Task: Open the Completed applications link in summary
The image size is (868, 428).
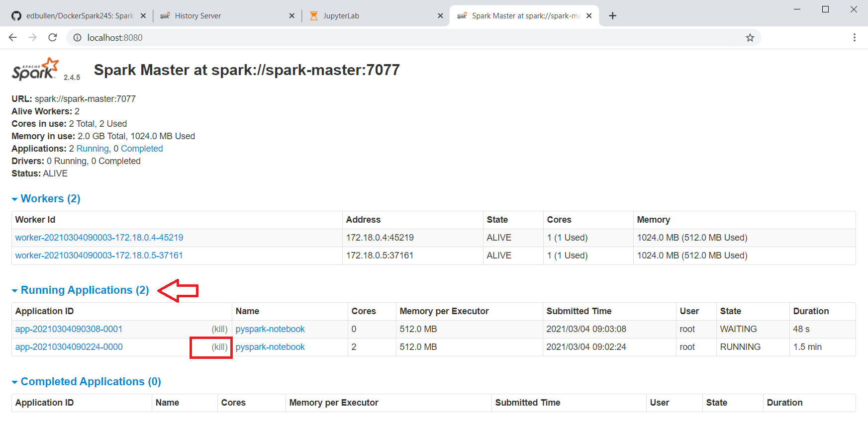Action: (142, 149)
